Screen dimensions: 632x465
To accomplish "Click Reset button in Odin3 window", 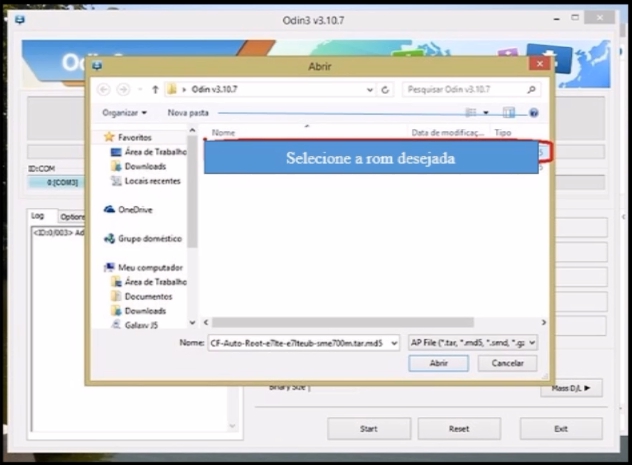I will (x=459, y=429).
